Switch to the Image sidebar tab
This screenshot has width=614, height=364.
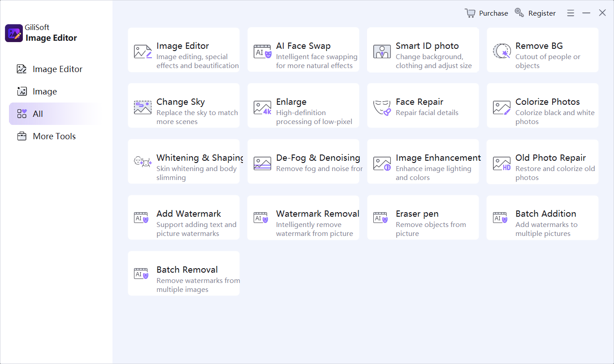54,91
